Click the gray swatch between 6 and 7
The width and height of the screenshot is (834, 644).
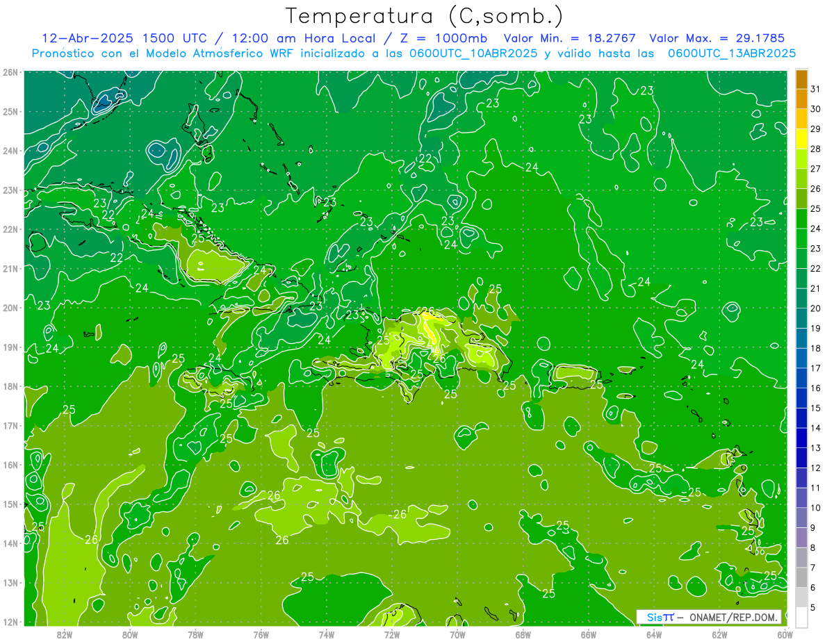801,577
